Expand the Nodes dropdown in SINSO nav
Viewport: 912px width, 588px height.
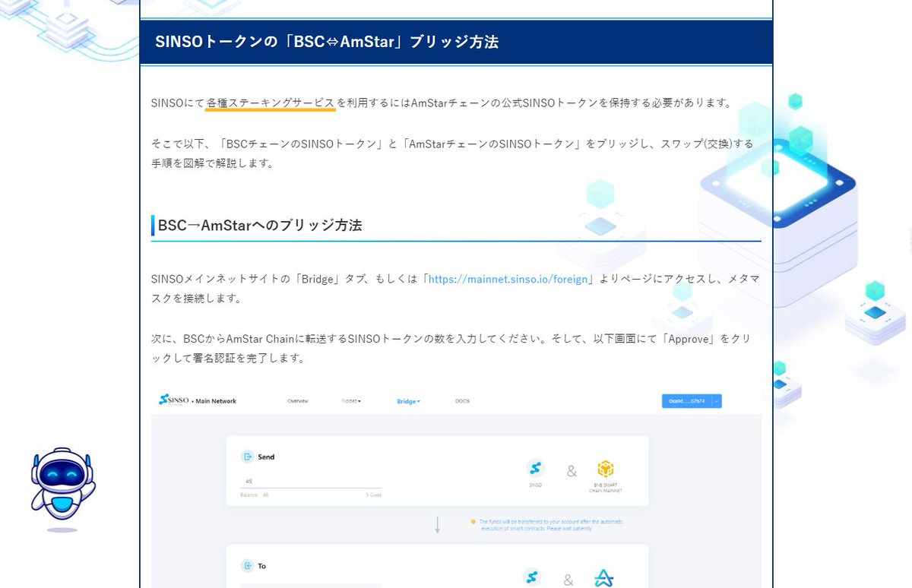(x=351, y=401)
